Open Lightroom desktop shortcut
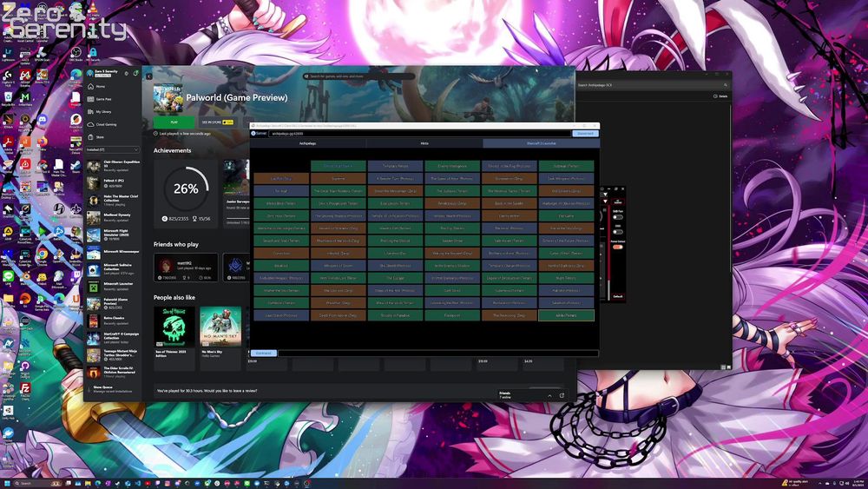This screenshot has width=868, height=489. pyautogui.click(x=8, y=54)
